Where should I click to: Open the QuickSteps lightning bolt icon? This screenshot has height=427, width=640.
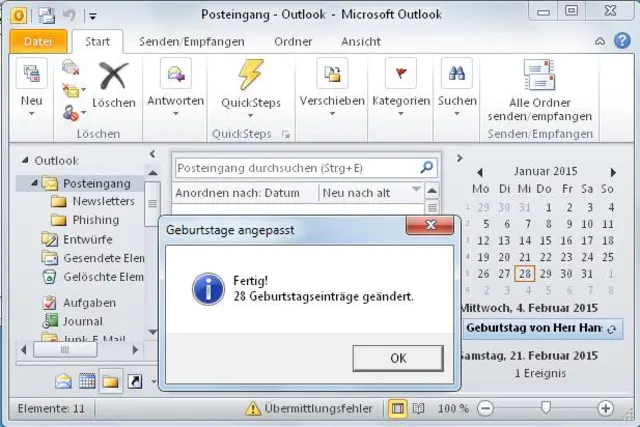click(250, 74)
